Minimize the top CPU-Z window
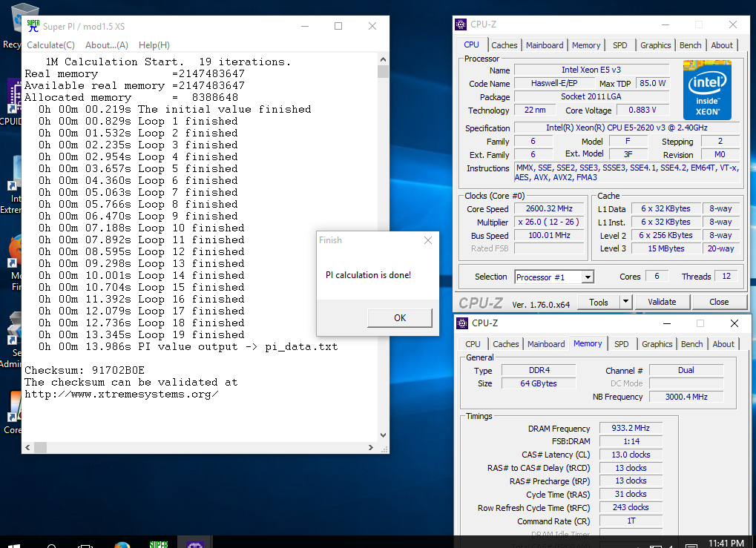This screenshot has height=548, width=756. (665, 24)
